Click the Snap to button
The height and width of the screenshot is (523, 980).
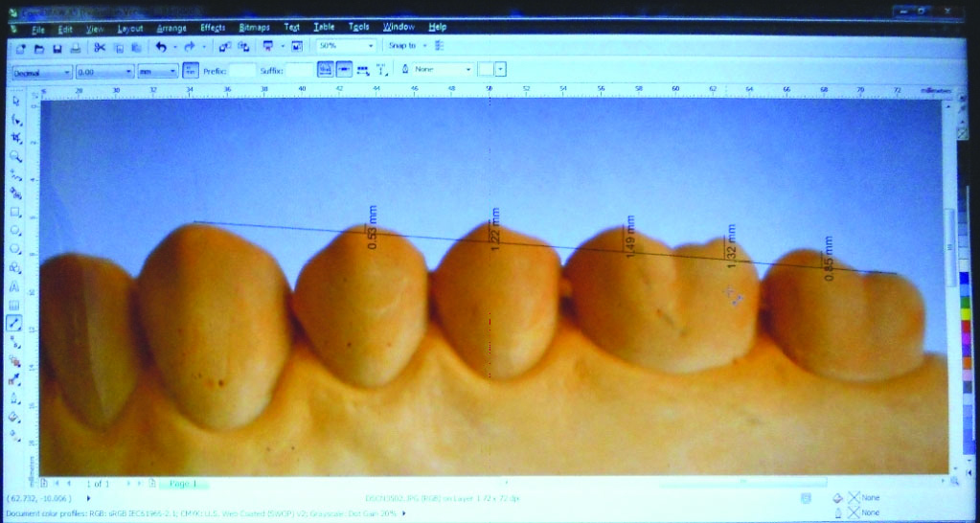(403, 46)
